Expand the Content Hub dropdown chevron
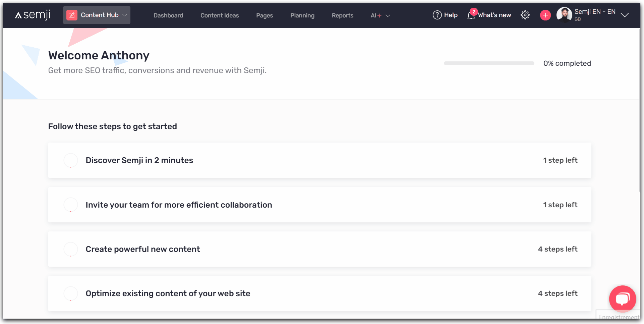The width and height of the screenshot is (644, 324). tap(125, 15)
